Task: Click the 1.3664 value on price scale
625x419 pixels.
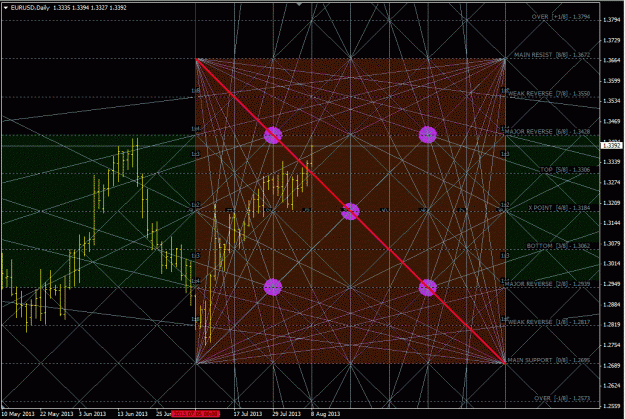Action: pyautogui.click(x=612, y=60)
